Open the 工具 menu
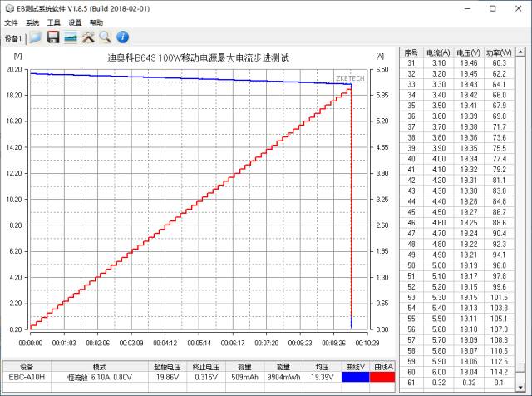The height and width of the screenshot is (396, 532). (x=53, y=22)
